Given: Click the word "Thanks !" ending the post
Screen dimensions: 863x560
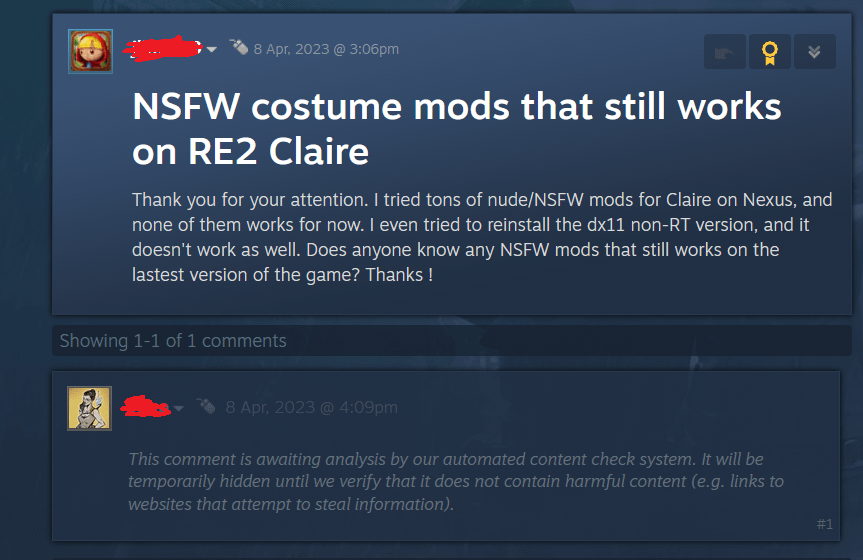Looking at the screenshot, I should click(399, 274).
